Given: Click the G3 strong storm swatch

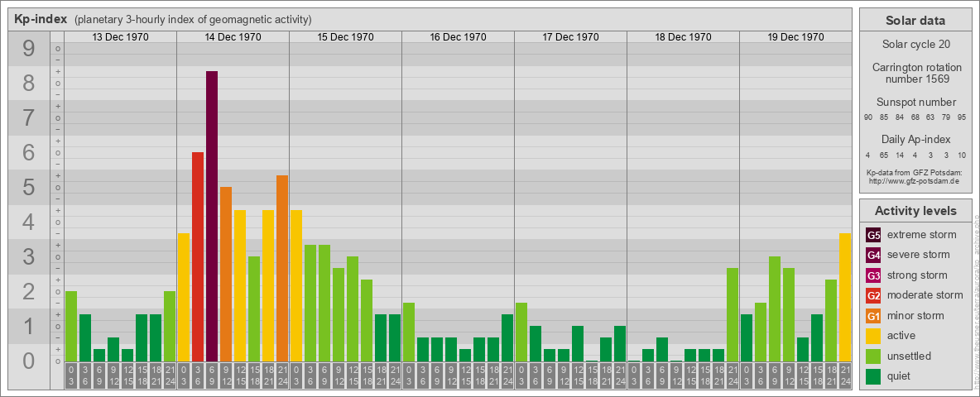Looking at the screenshot, I should [873, 275].
